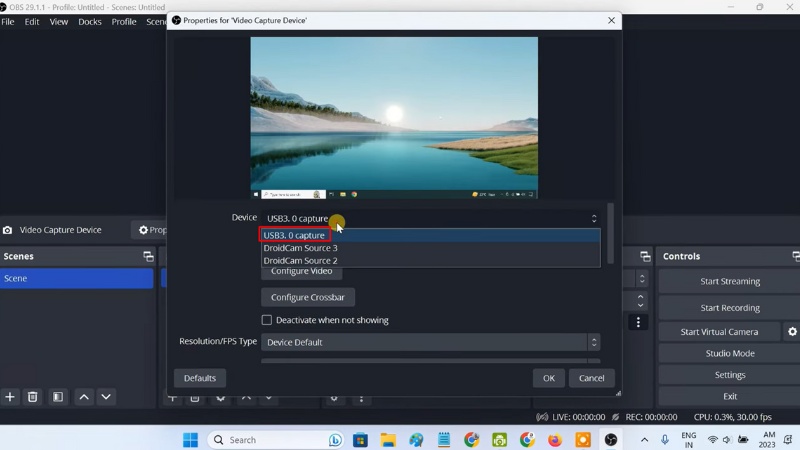Reset properties with Defaults button
This screenshot has width=800, height=450.
[200, 378]
